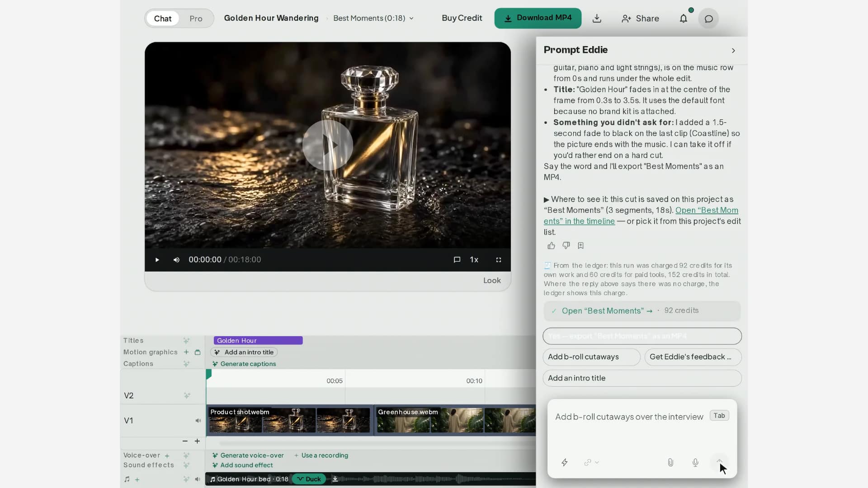Open the "Best Moments" in the timeline link
Screen dimensions: 868x488
[x=641, y=216]
